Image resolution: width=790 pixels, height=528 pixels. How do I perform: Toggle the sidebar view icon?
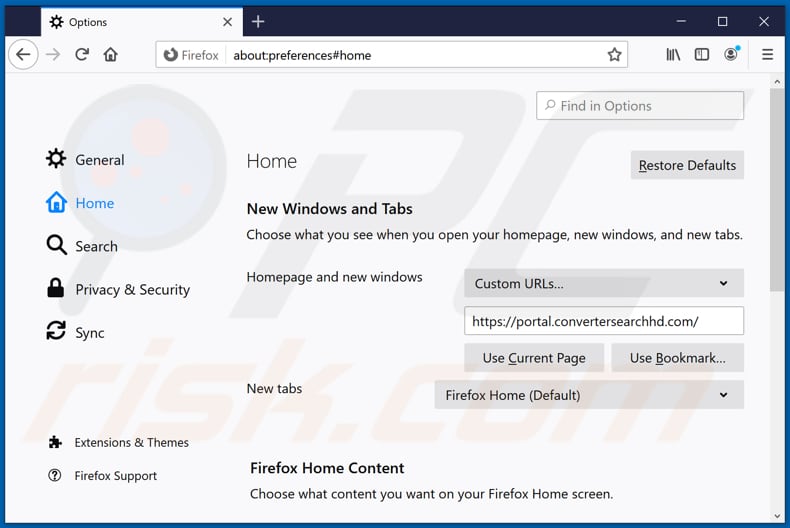tap(702, 55)
